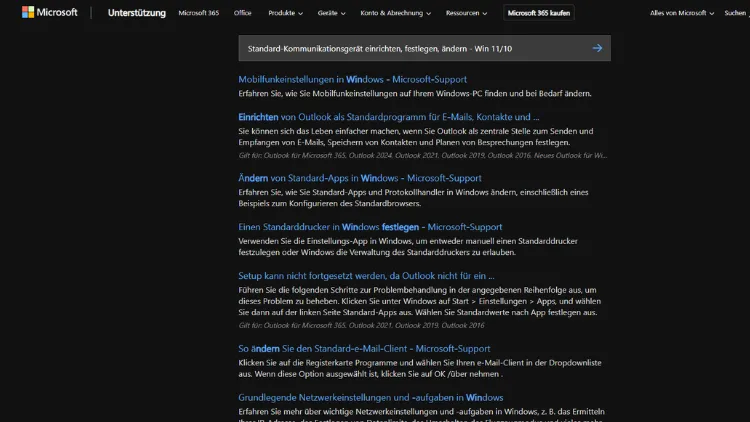
Task: Click text 'Verwenden Sie die Einstellungs-App in Windows'
Action: [408, 246]
